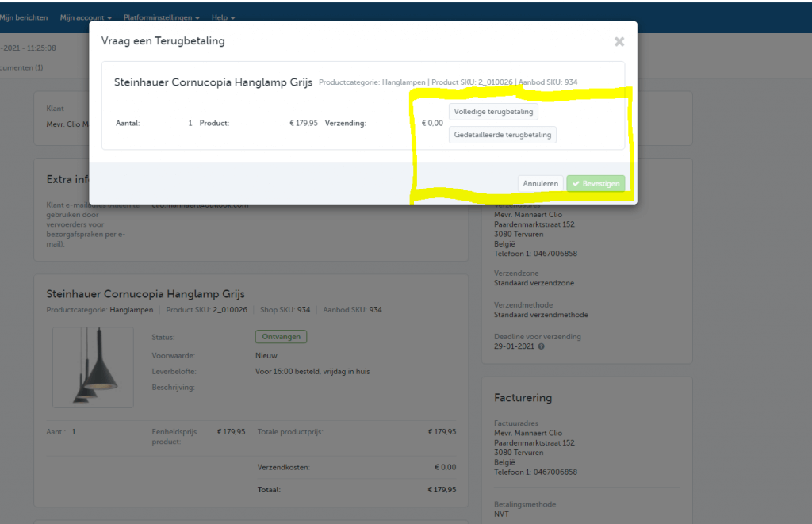This screenshot has width=812, height=524.
Task: Click the Ontvangen status badge
Action: [x=280, y=337]
